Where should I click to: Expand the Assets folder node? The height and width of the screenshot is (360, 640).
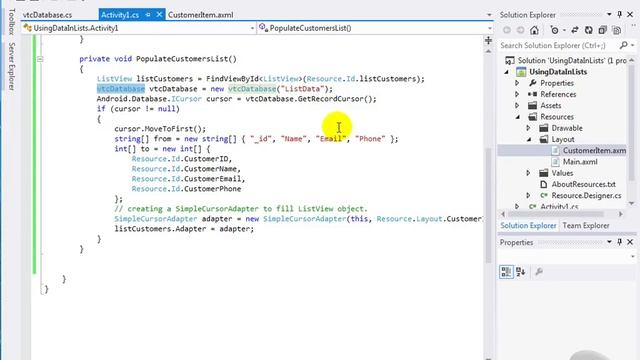coord(517,106)
